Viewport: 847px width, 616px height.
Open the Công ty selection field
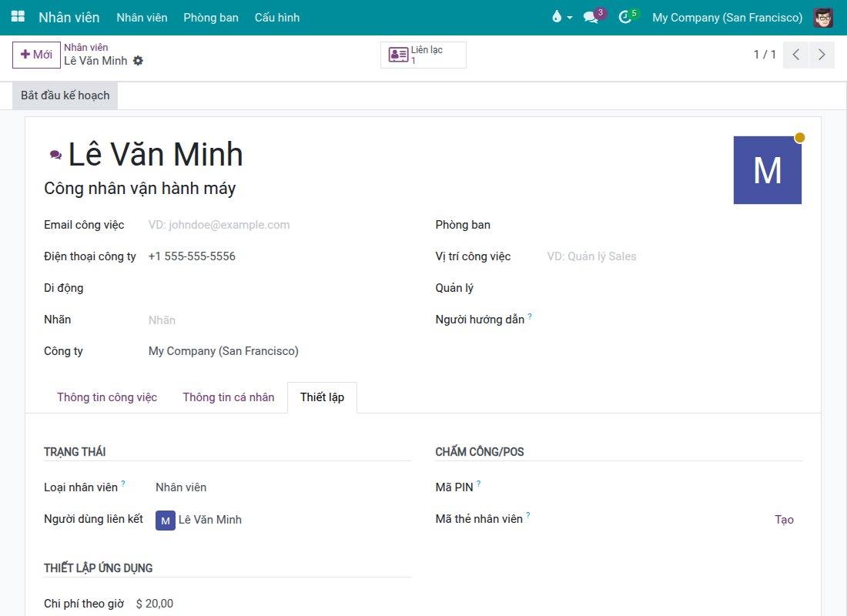coord(280,351)
